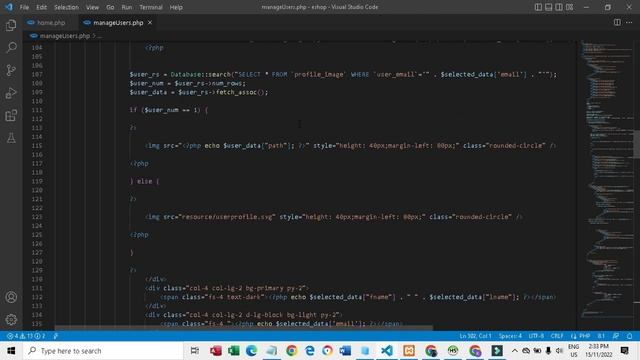This screenshot has height=360, width=640.
Task: Open the View menu
Action: click(x=92, y=7)
